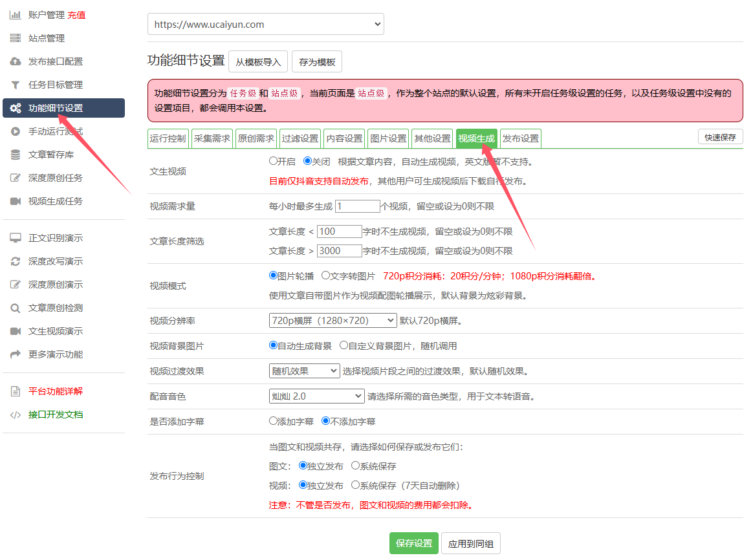Switch to the 采集需求 tab
Image resolution: width=753 pixels, height=560 pixels.
pyautogui.click(x=212, y=138)
